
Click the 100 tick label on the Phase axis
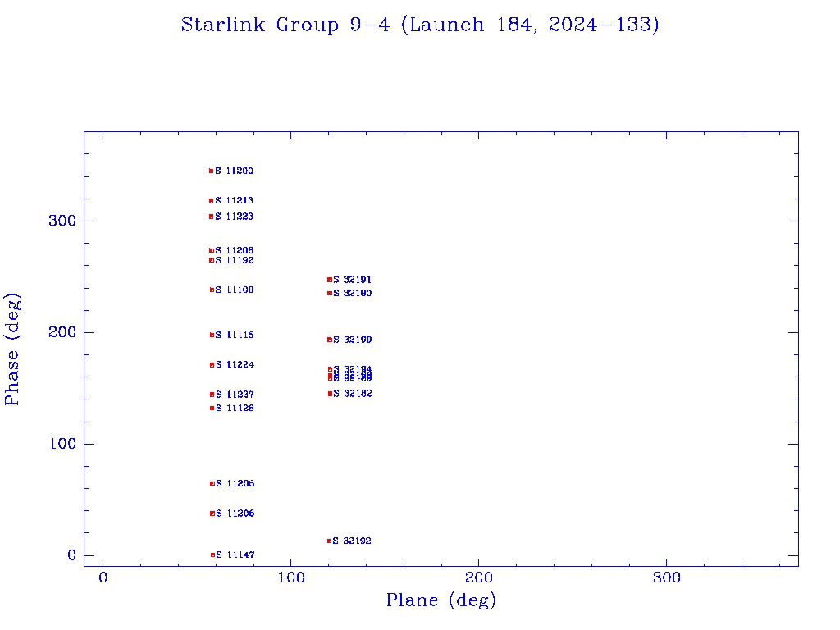click(62, 444)
